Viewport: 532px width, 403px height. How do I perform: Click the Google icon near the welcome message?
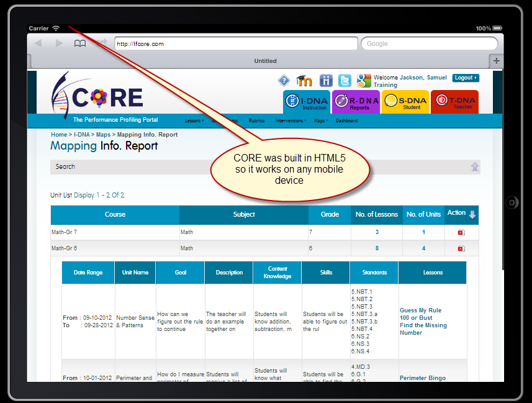coord(364,80)
